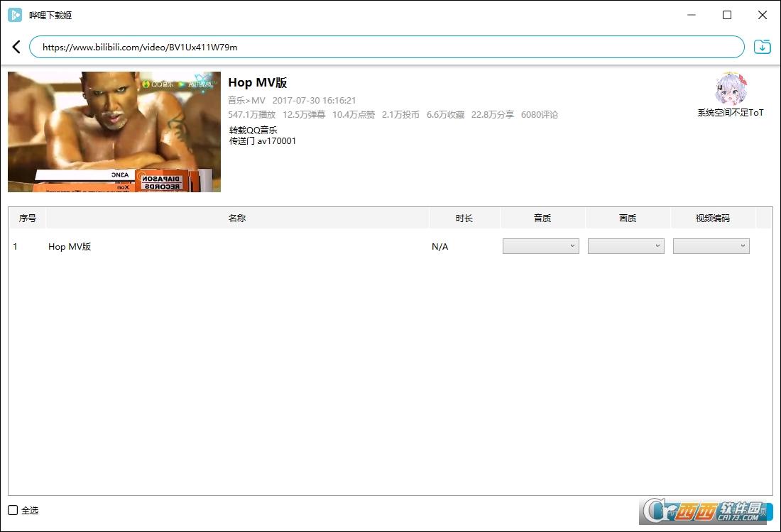Minimize the 哔哩下载姬 window
Screen dimensions: 781x532
click(x=692, y=15)
